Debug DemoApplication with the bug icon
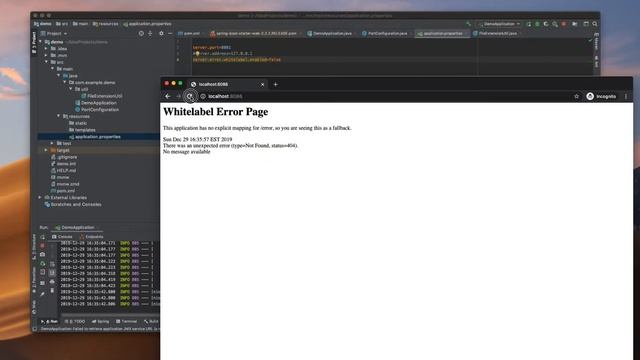 pos(537,24)
